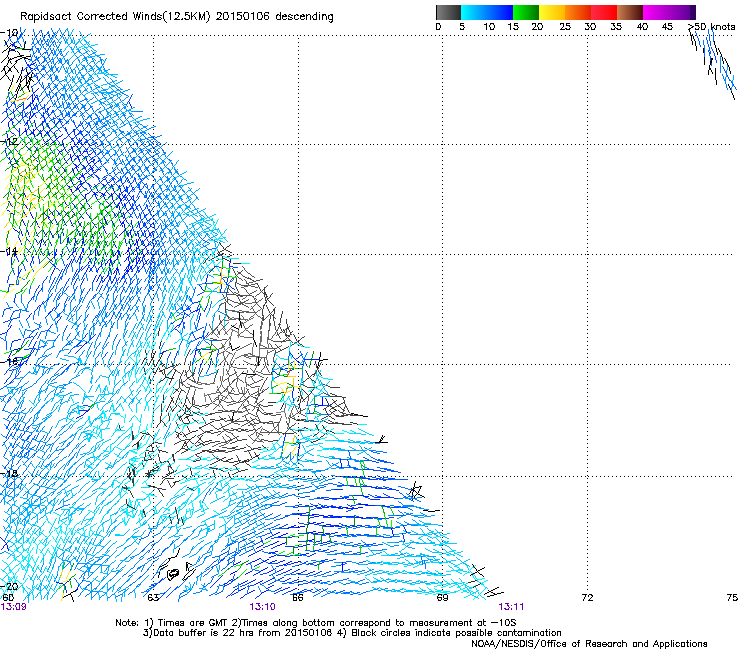Click the chart title 'Rapidscat Corrected Winds(12.5KM)'
This screenshot has height=650, width=740.
click(x=115, y=17)
